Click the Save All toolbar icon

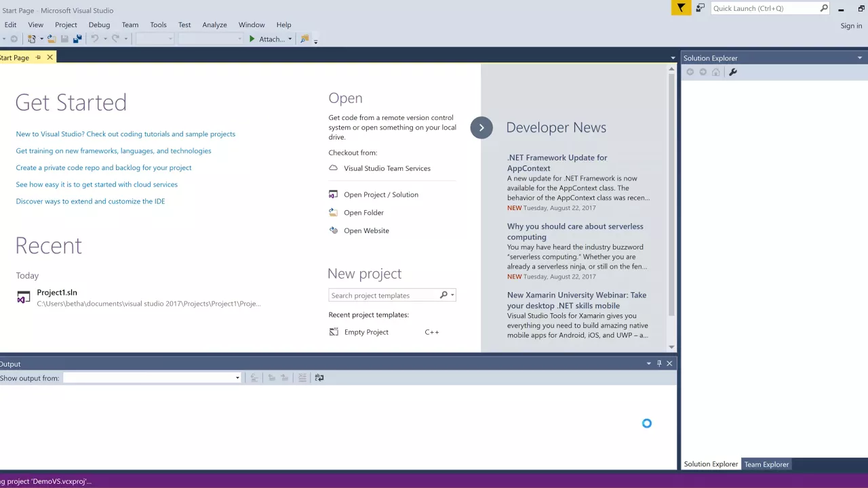point(77,39)
